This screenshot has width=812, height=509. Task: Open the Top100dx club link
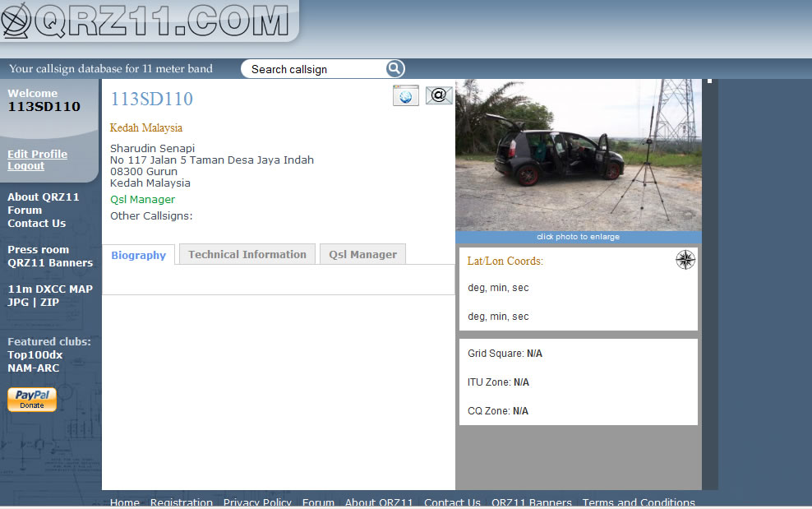35,355
